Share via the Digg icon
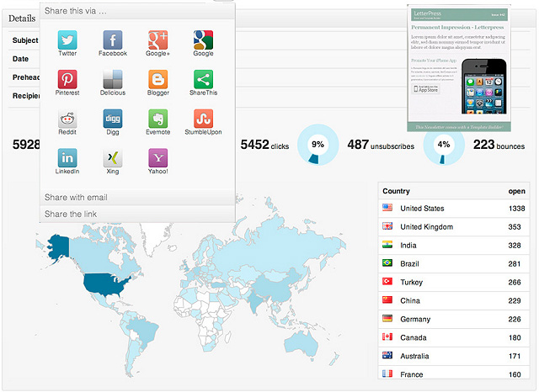Viewport: 539px width, 392px height. click(113, 119)
